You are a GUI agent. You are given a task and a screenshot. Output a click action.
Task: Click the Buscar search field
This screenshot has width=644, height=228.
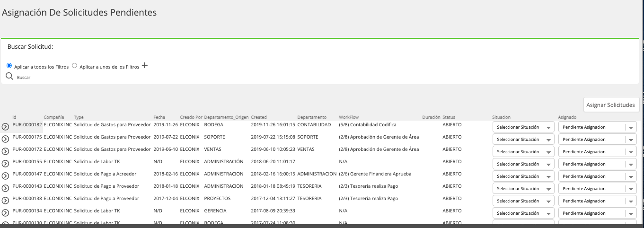point(24,77)
